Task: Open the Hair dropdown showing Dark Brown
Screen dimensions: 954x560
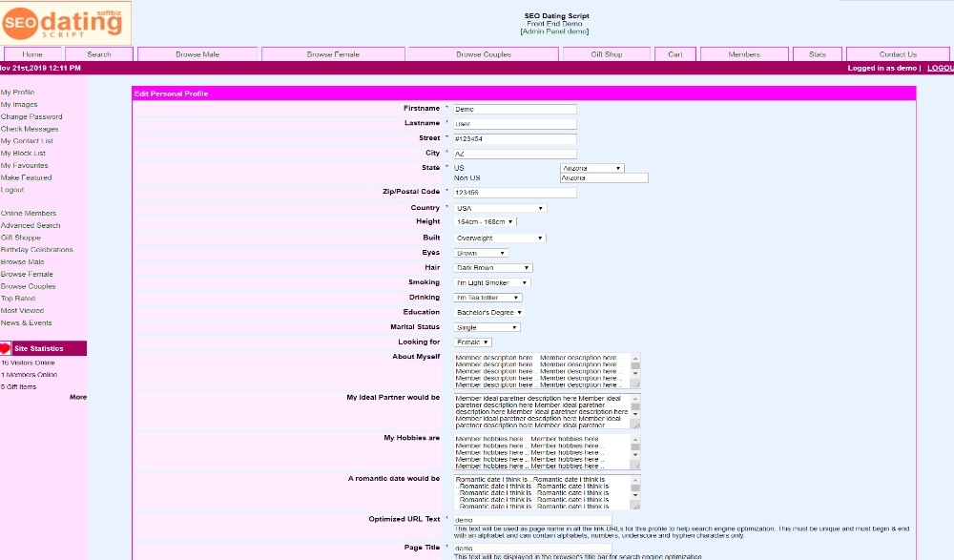Action: (493, 268)
